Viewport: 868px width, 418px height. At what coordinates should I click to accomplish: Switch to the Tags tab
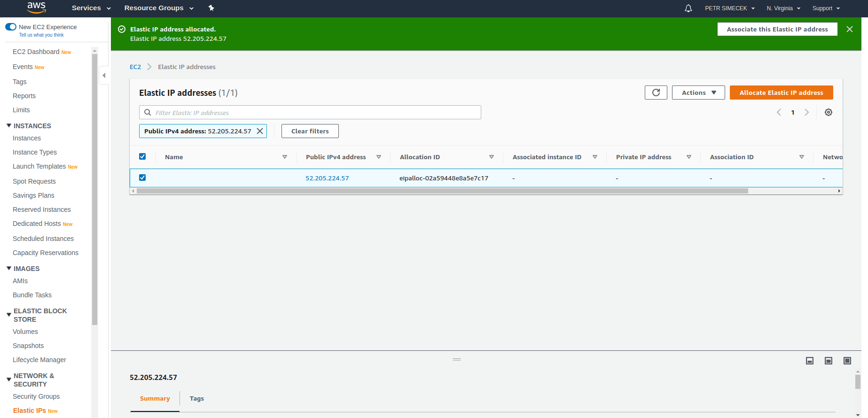196,398
